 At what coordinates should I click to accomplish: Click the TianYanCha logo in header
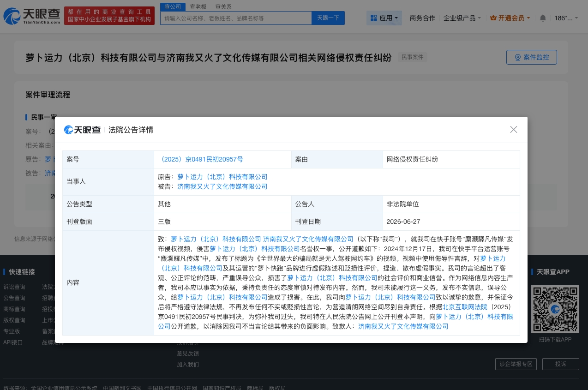coord(32,16)
